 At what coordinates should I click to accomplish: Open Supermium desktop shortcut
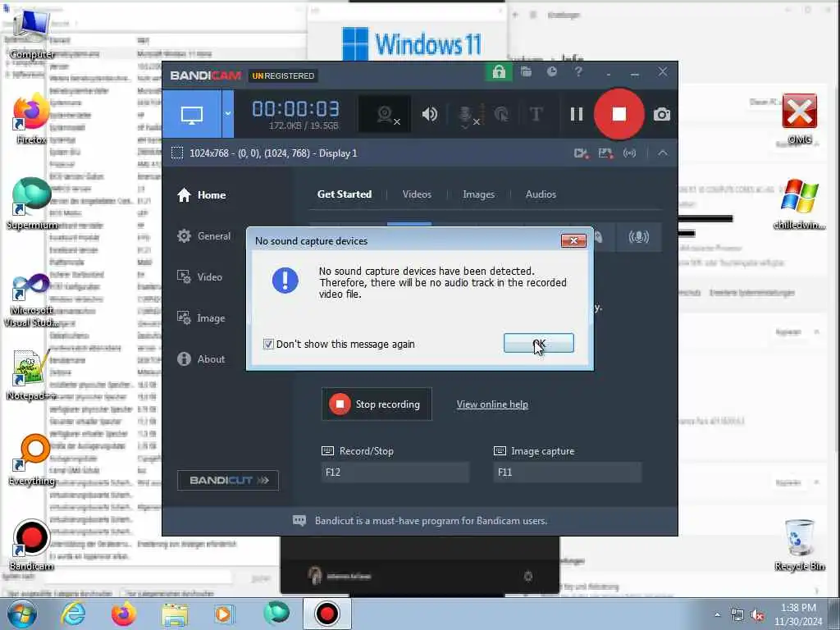tap(32, 204)
